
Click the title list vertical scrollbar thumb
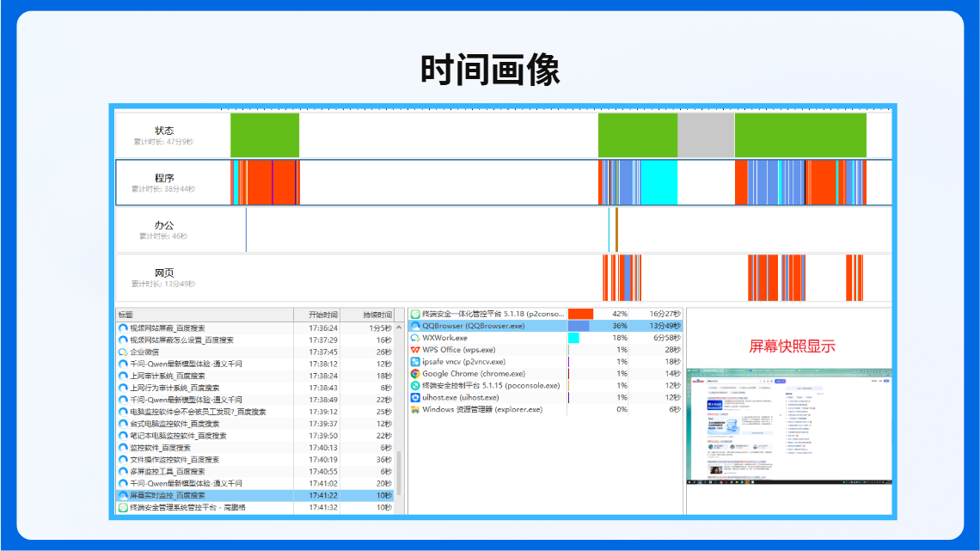tap(399, 473)
